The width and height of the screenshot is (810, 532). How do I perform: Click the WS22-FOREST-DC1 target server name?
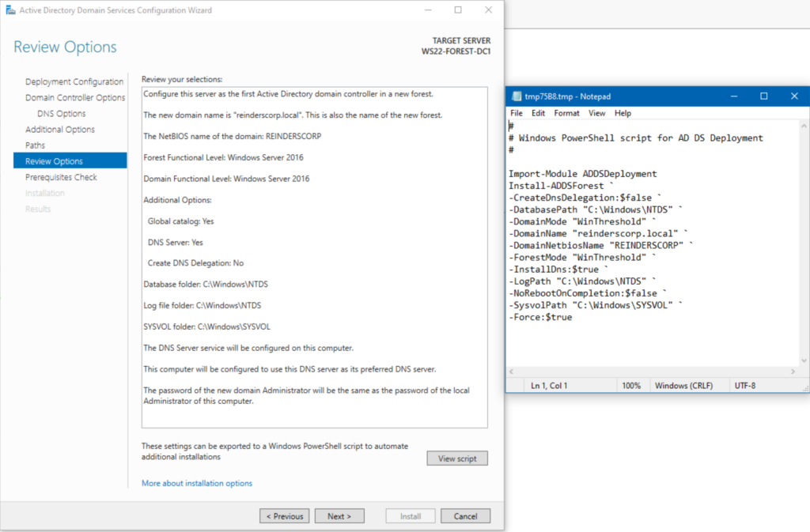click(x=456, y=51)
